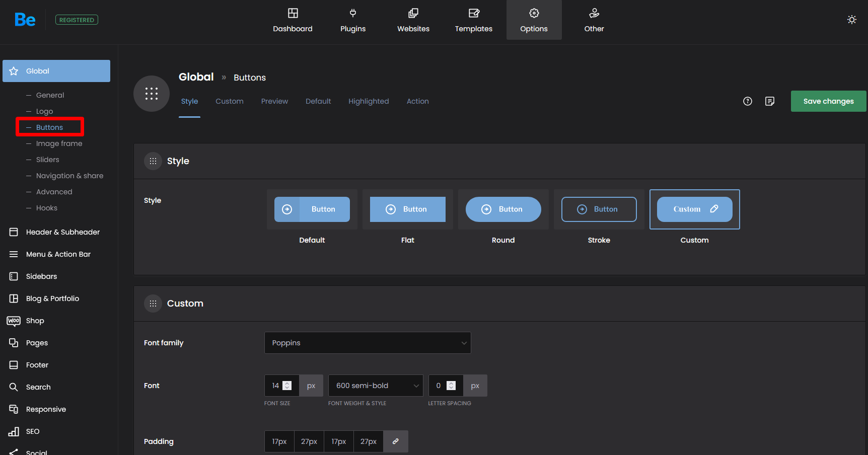Select the Default button style
The height and width of the screenshot is (455, 868).
click(x=312, y=209)
